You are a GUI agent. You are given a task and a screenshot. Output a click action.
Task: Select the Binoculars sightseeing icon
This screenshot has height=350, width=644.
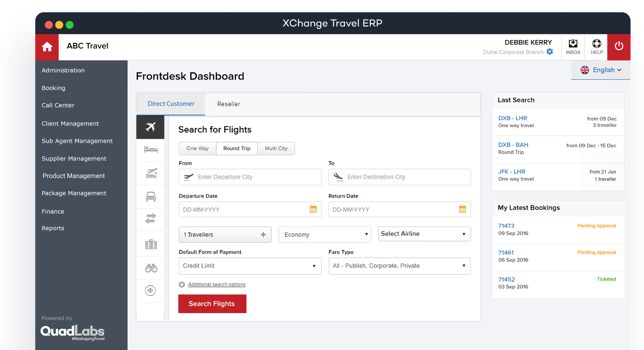click(151, 268)
